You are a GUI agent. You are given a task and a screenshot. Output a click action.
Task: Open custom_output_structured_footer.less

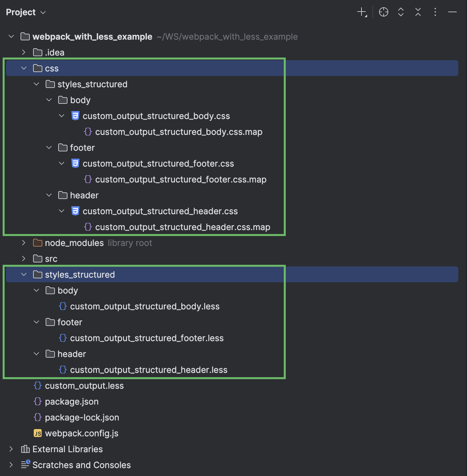coord(147,338)
